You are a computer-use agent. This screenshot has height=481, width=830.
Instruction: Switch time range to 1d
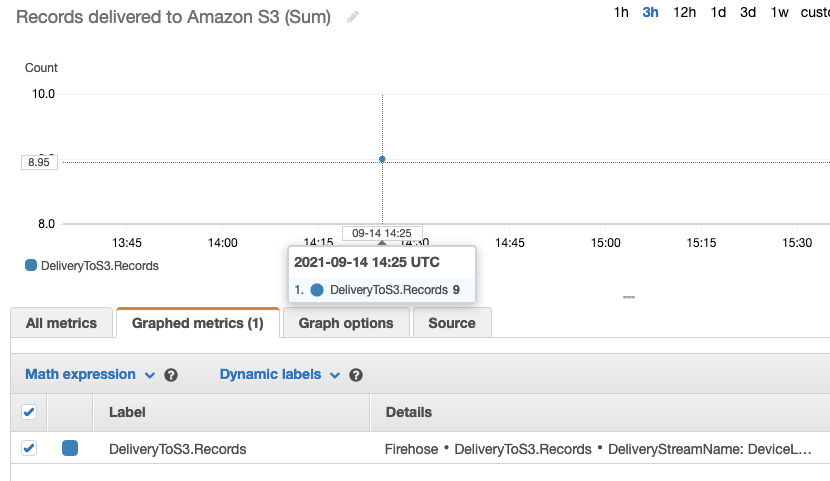[x=718, y=13]
